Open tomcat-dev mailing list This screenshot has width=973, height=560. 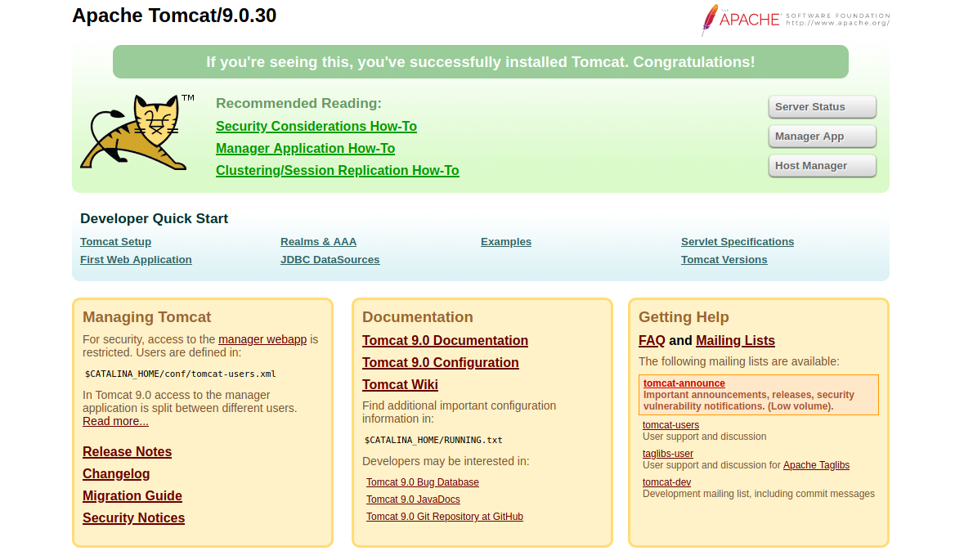click(666, 482)
